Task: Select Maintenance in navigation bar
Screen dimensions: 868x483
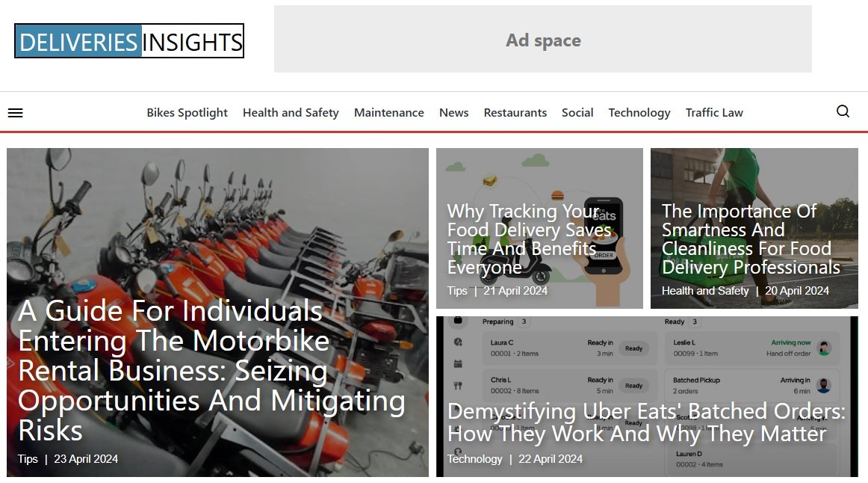Action: coord(388,113)
